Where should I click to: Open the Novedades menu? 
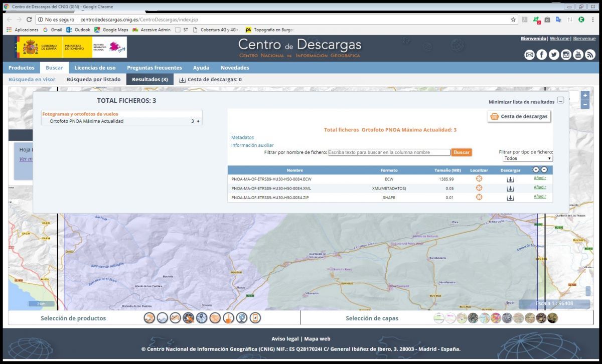(x=235, y=68)
